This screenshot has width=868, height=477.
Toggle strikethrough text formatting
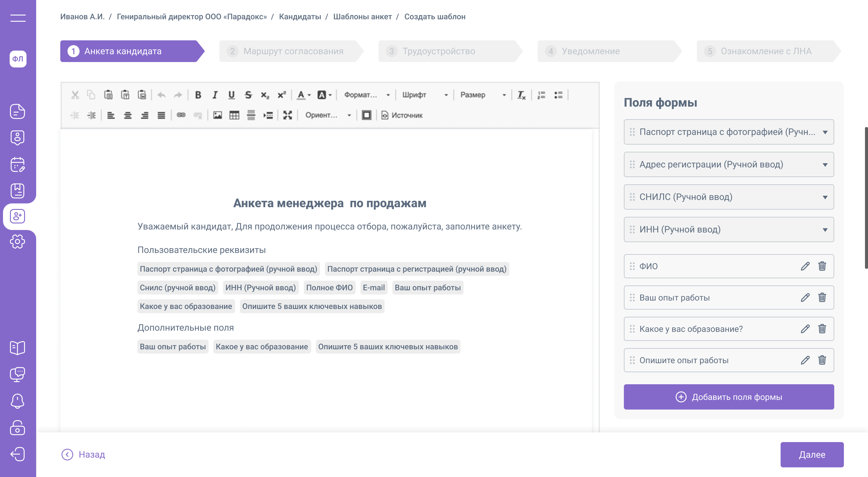[248, 95]
